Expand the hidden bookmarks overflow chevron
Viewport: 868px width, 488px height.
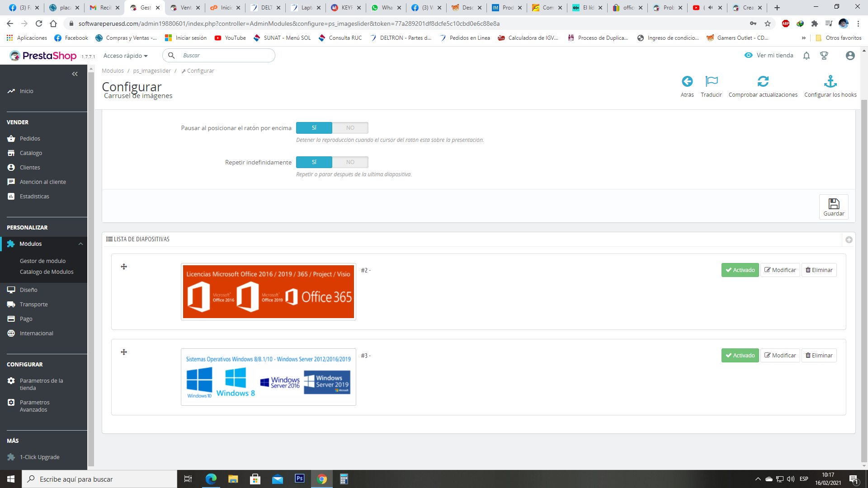coord(803,38)
